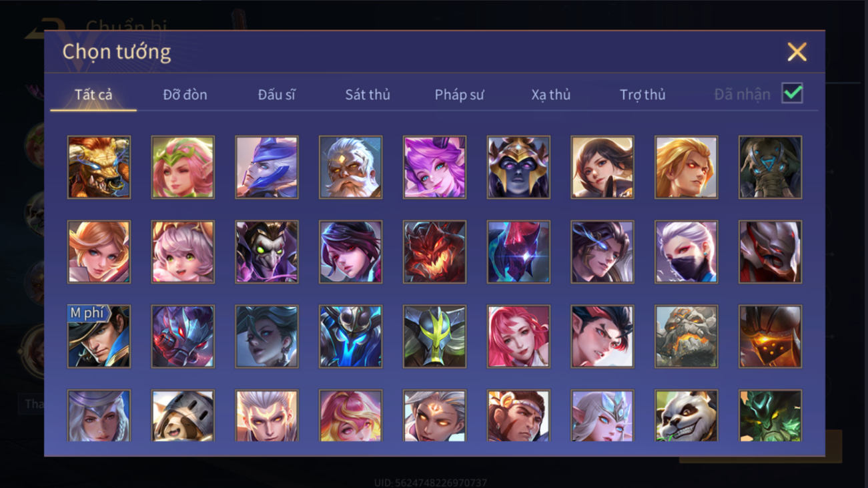Show the Xạ thủ heroes tab
The image size is (868, 488).
[x=551, y=95]
